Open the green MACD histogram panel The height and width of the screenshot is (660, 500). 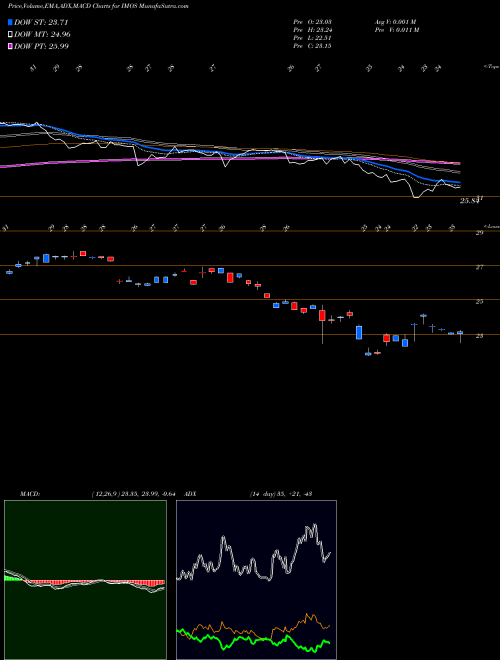coord(85,580)
